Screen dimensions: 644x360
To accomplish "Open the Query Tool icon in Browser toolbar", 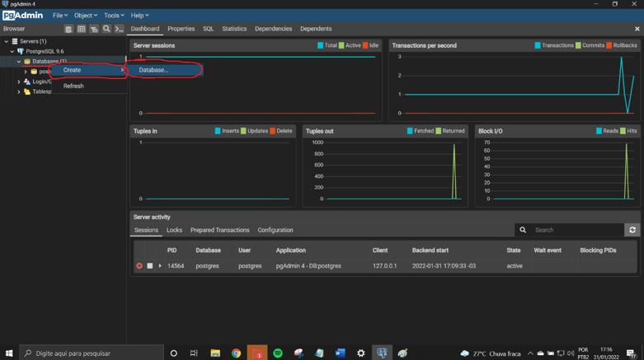I will (x=68, y=29).
